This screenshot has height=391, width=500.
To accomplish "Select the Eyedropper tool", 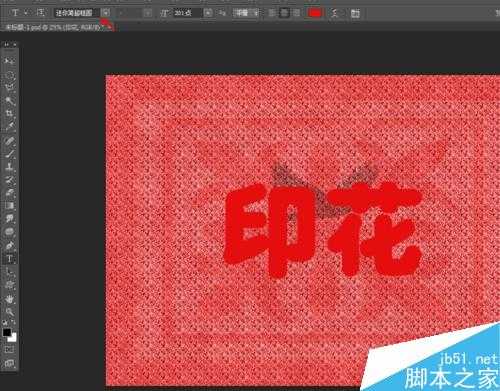I will click(9, 126).
